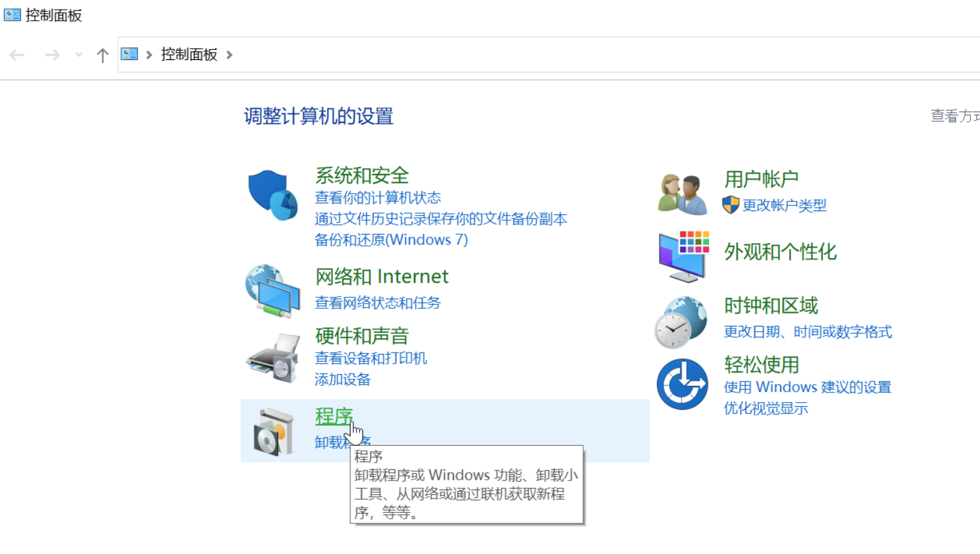The height and width of the screenshot is (554, 980).
Task: Open the Programs disc box icon
Action: point(274,431)
